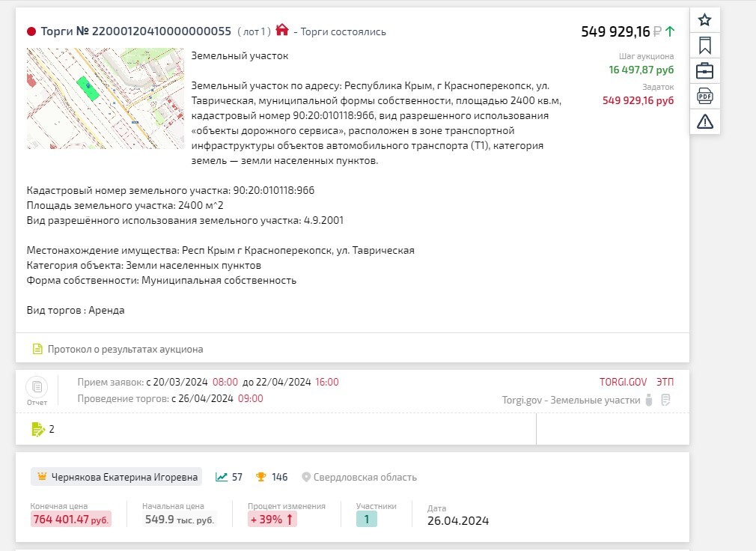
Task: Click green price increase arrow
Action: coord(670,31)
